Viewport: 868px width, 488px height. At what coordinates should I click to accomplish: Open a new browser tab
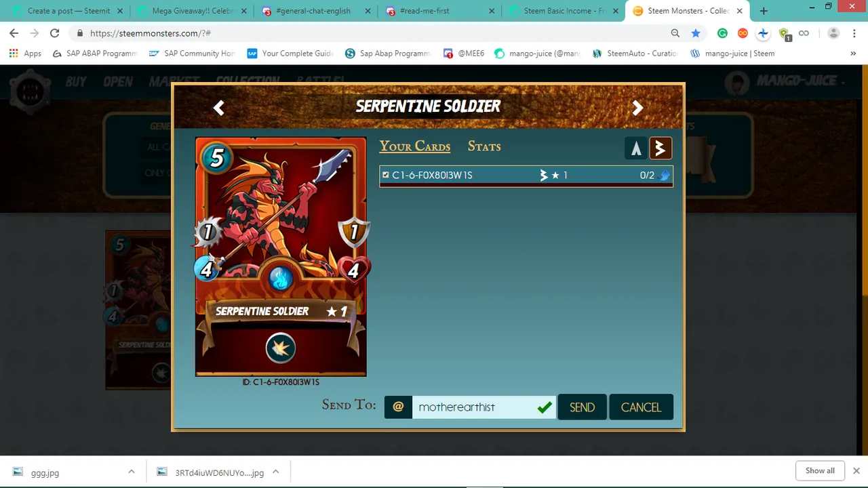[764, 11]
